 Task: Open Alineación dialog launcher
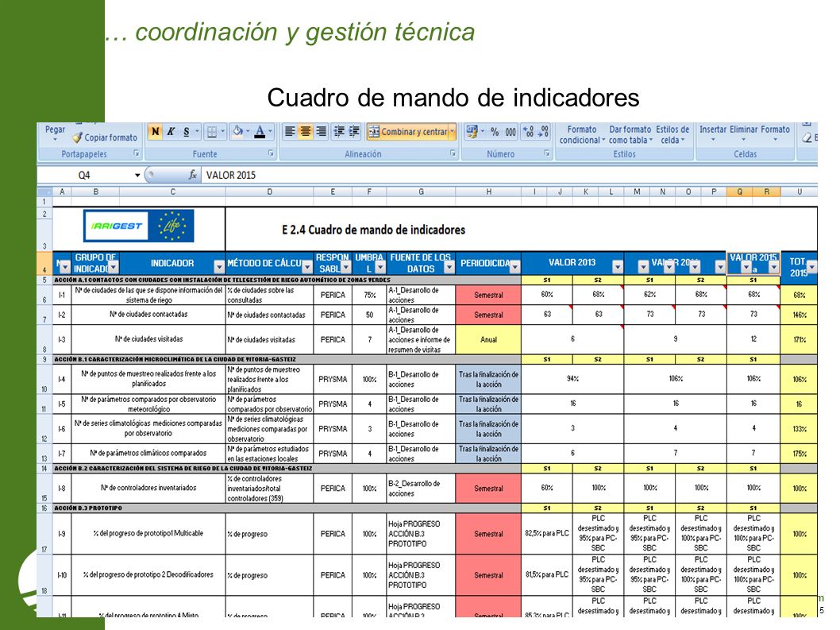click(x=453, y=153)
